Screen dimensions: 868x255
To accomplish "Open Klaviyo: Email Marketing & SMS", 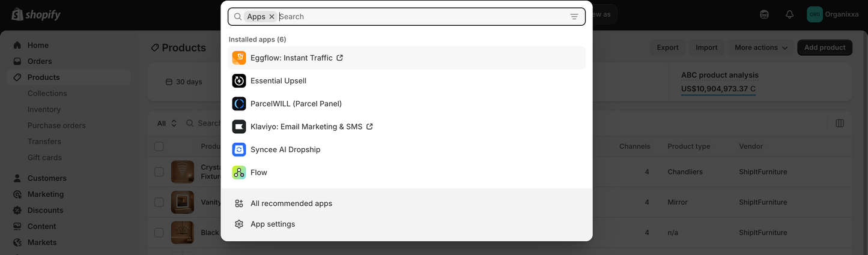I will click(406, 127).
